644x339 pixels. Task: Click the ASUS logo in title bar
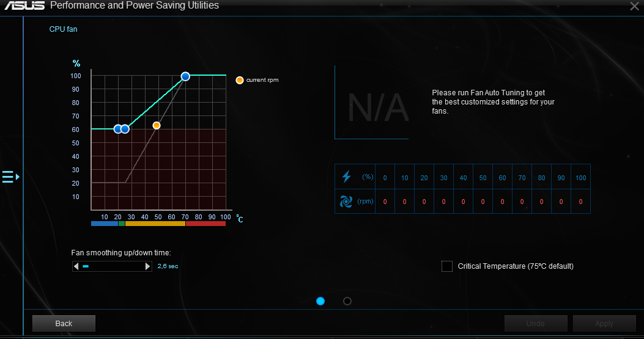[x=24, y=5]
